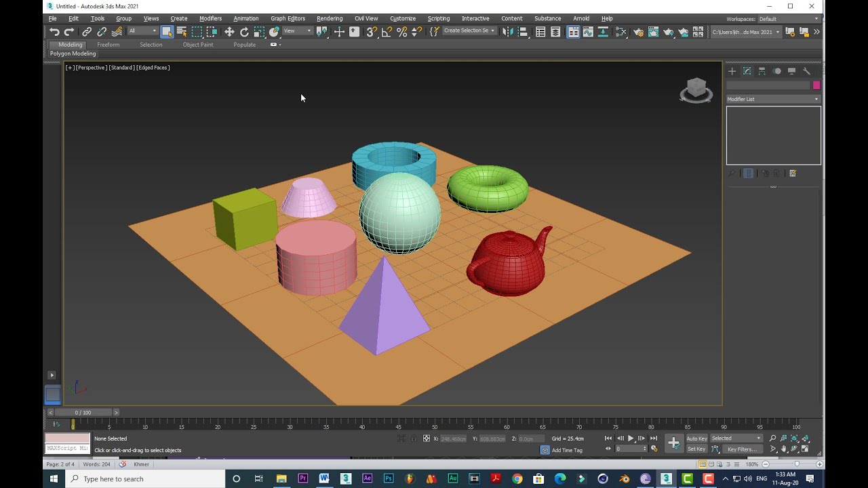Click the Unlink Selection icon

click(x=102, y=32)
